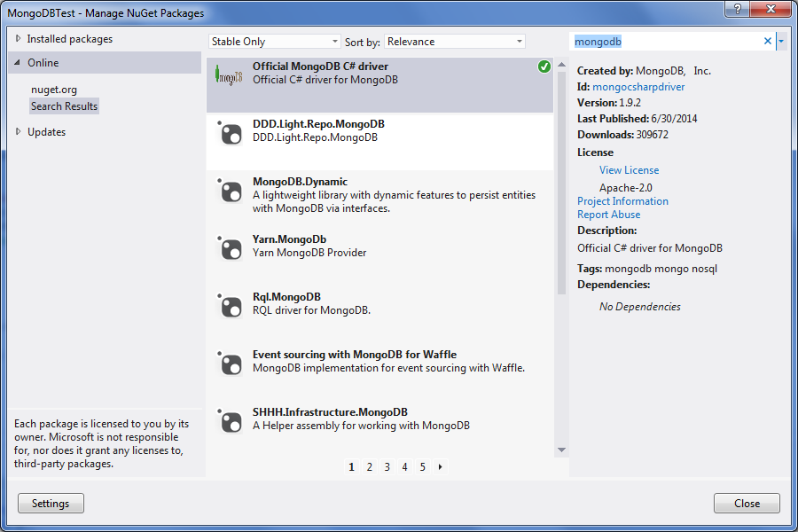The width and height of the screenshot is (798, 532).
Task: Open the View License link
Action: [x=629, y=170]
